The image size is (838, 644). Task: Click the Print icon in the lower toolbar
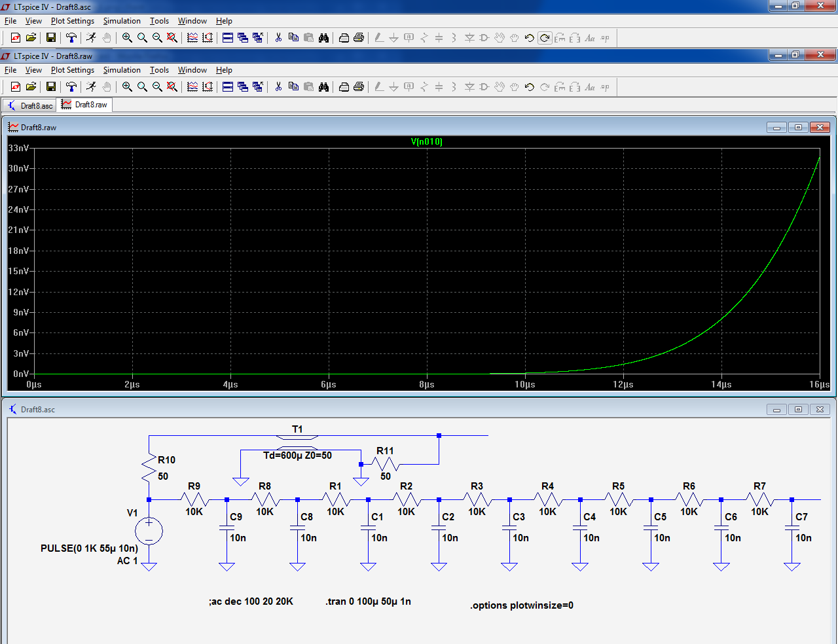coord(359,87)
